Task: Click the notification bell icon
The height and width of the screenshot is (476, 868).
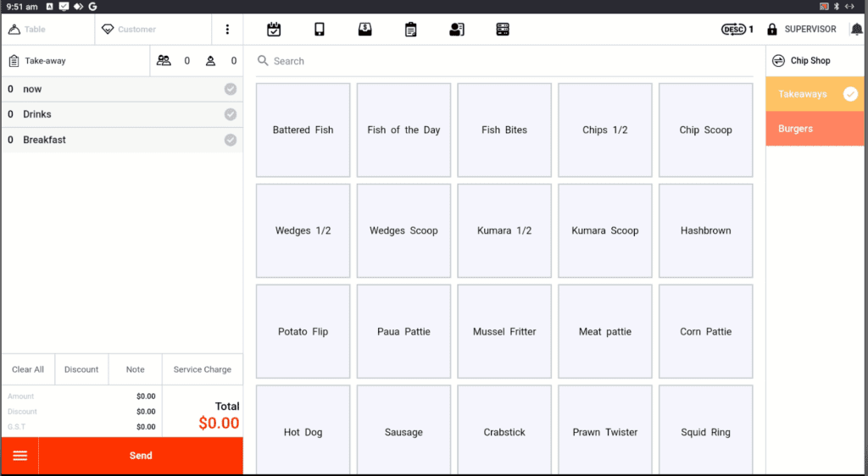Action: tap(857, 30)
